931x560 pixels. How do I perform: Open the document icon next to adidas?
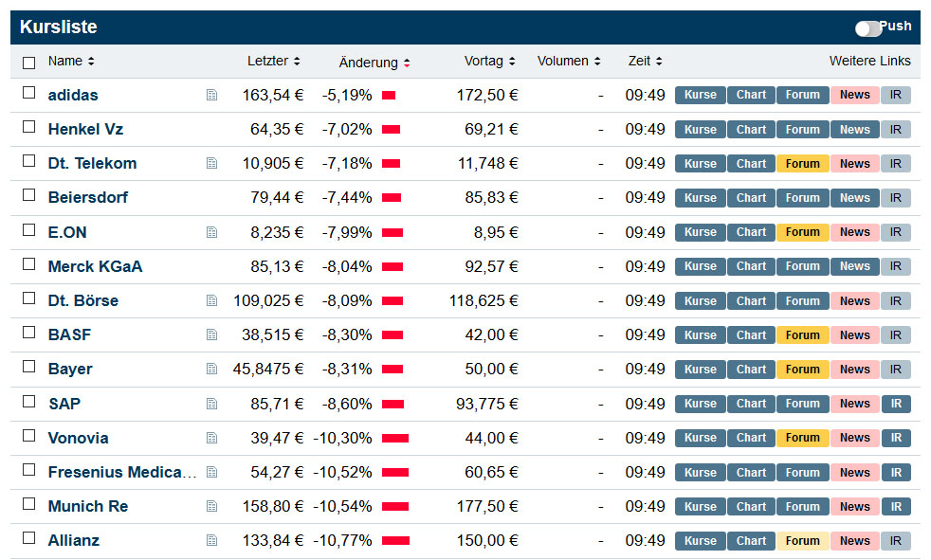[x=212, y=95]
